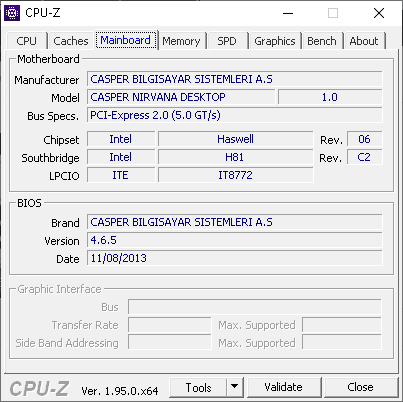Click the CPU-Z app icon in title bar

point(12,13)
